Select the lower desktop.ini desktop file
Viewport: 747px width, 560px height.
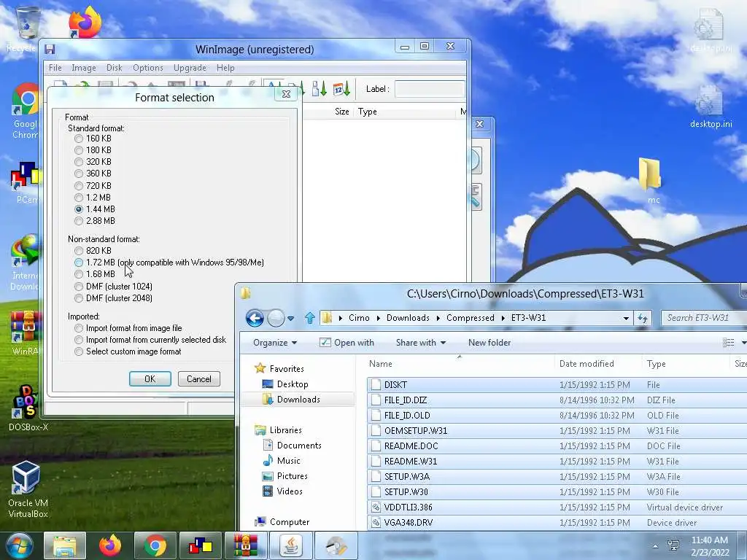[x=711, y=106]
